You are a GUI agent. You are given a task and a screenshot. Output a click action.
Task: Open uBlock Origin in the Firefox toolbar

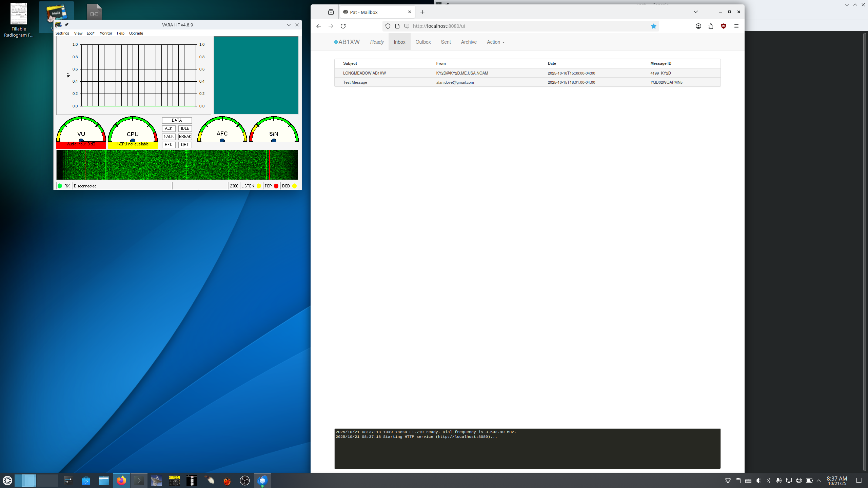(x=724, y=26)
